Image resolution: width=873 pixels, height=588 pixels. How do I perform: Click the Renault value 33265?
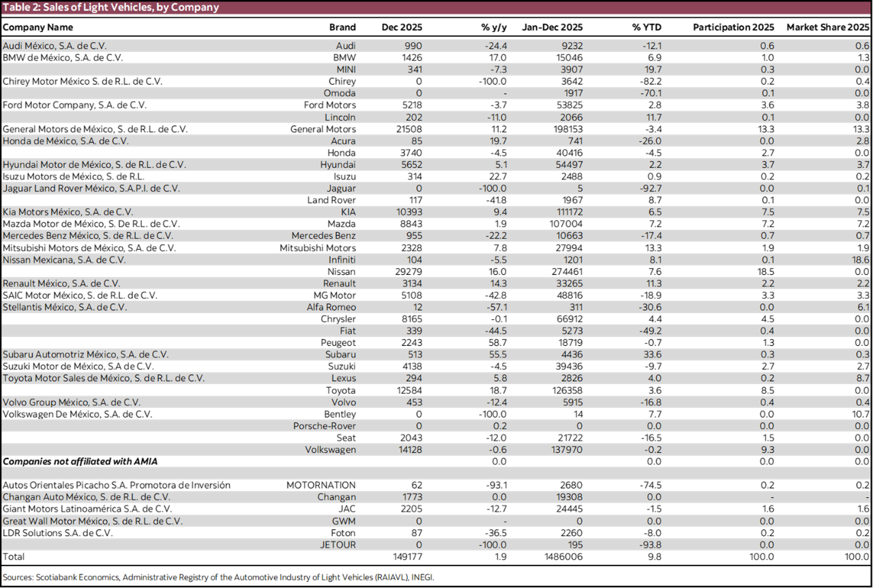(569, 284)
